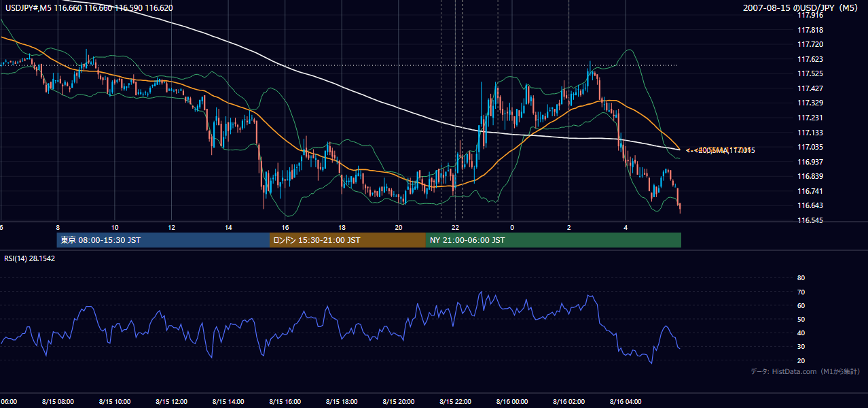Click hour label 4 under the price chart
Image resolution: width=868 pixels, height=408 pixels.
[626, 228]
